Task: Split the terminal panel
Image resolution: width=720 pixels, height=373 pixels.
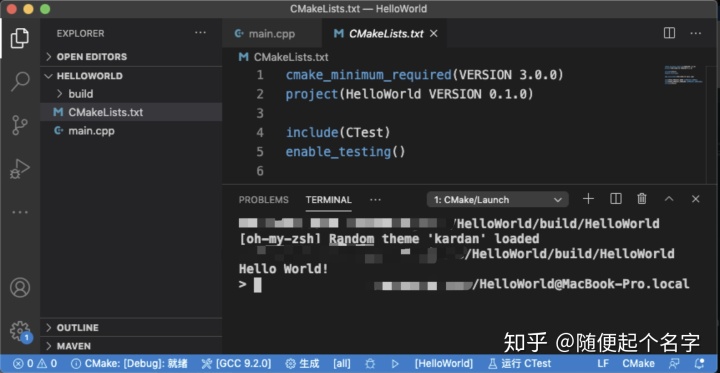Action: [616, 198]
